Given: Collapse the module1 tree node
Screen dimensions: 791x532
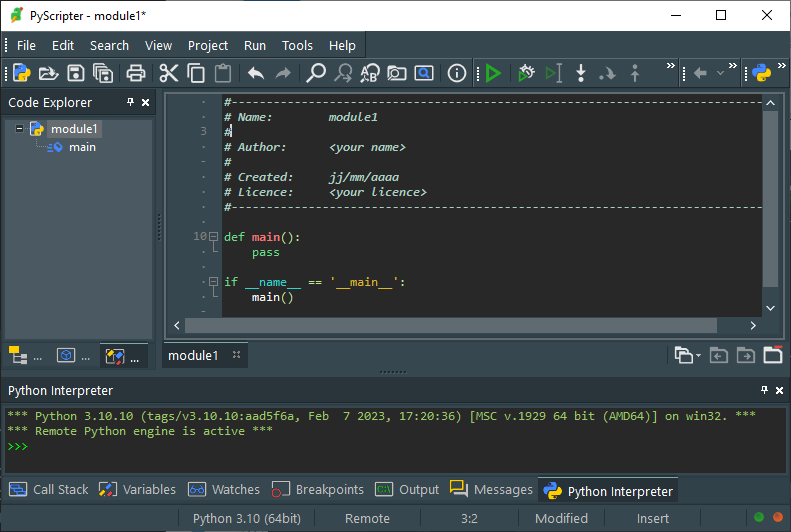Looking at the screenshot, I should (x=19, y=129).
